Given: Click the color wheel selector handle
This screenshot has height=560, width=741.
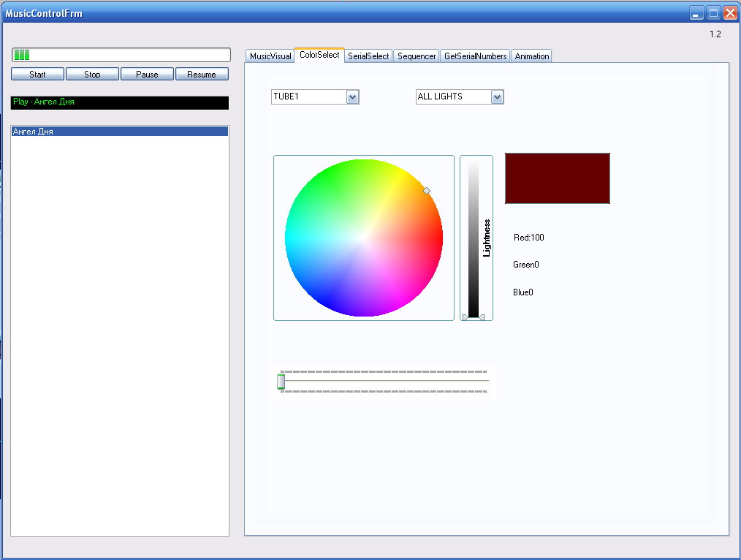Looking at the screenshot, I should point(427,191).
